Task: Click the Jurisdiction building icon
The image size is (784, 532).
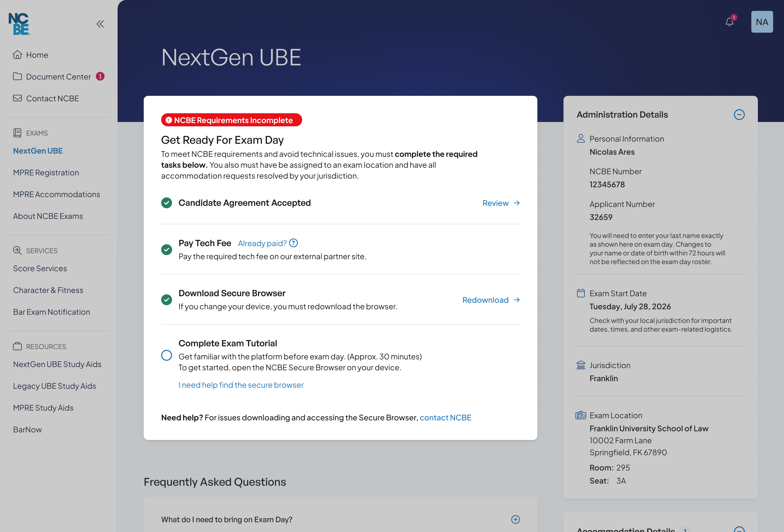Action: pyautogui.click(x=581, y=365)
